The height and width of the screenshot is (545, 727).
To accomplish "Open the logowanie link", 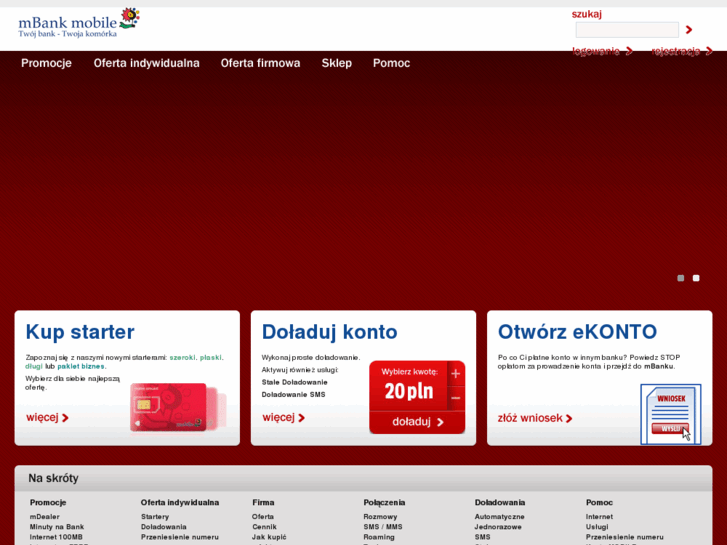I will click(602, 51).
